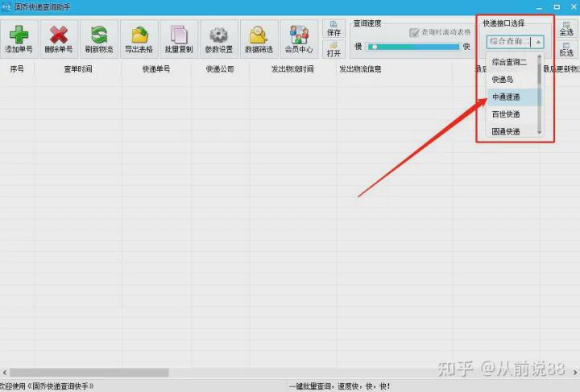Open 批量复制 batch copy tool
Screen dimensions: 580x392
tap(179, 39)
